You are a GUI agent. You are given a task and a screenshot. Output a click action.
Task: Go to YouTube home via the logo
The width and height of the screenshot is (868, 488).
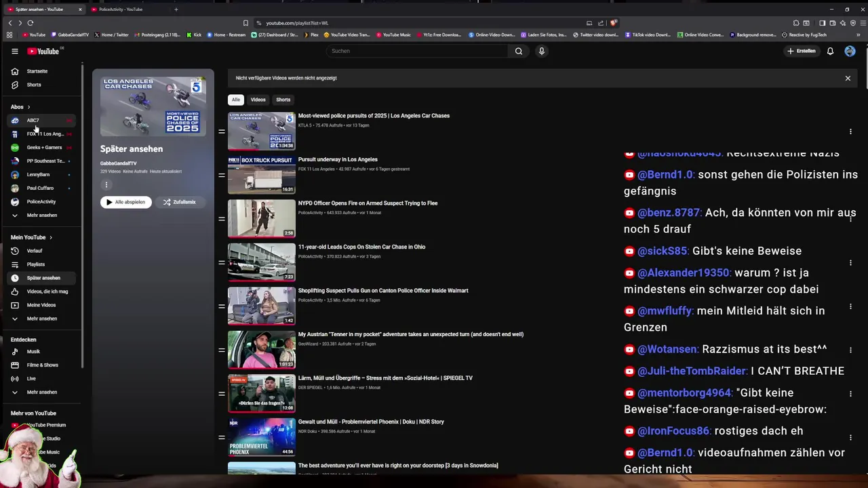pyautogui.click(x=43, y=51)
